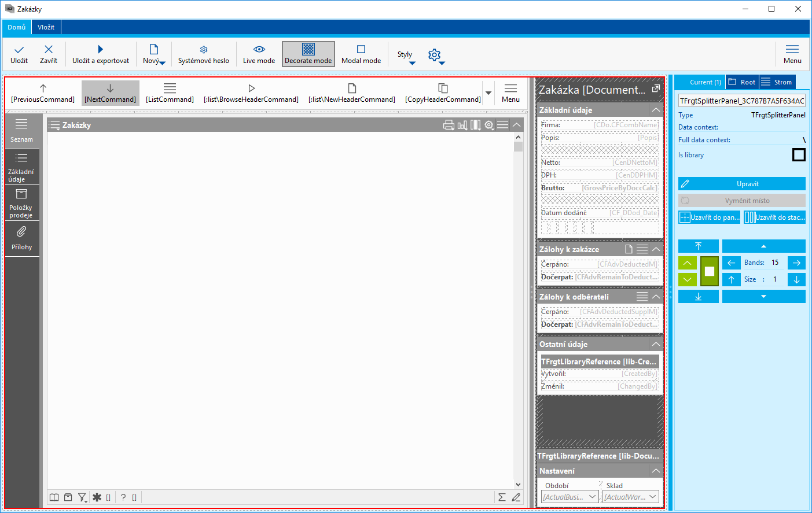Click the book icon in grid status bar

(54, 497)
